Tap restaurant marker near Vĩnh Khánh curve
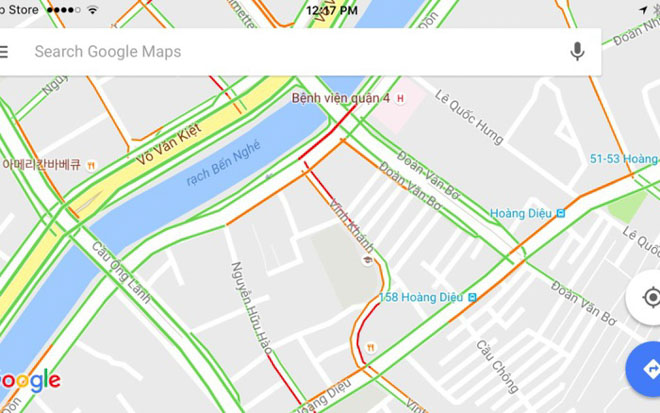 (x=370, y=348)
